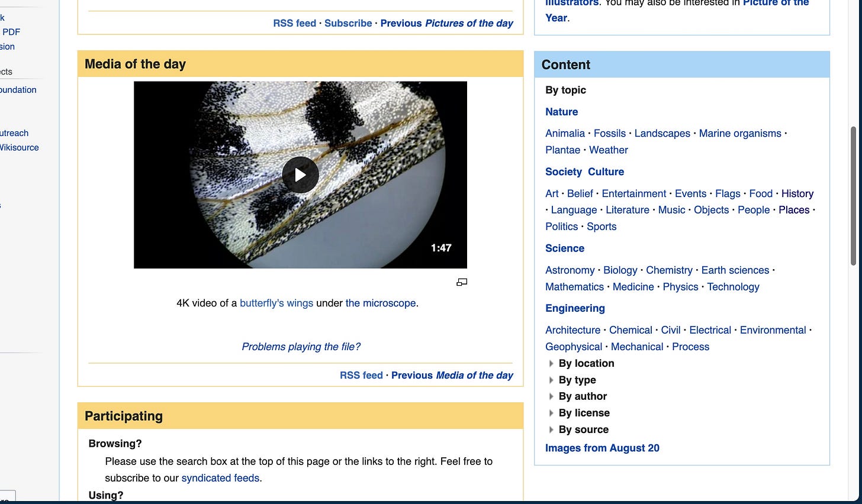
Task: Open the Places category
Action: click(794, 210)
